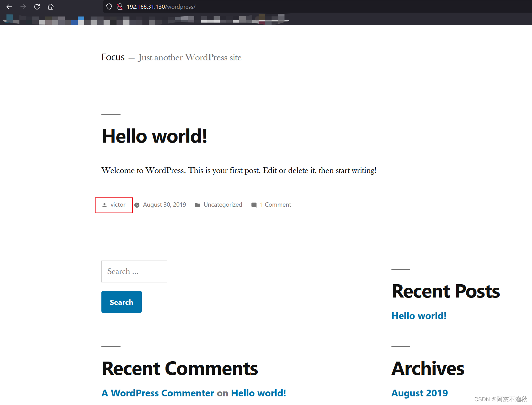Click the category folder icon
This screenshot has height=405, width=532.
(198, 205)
